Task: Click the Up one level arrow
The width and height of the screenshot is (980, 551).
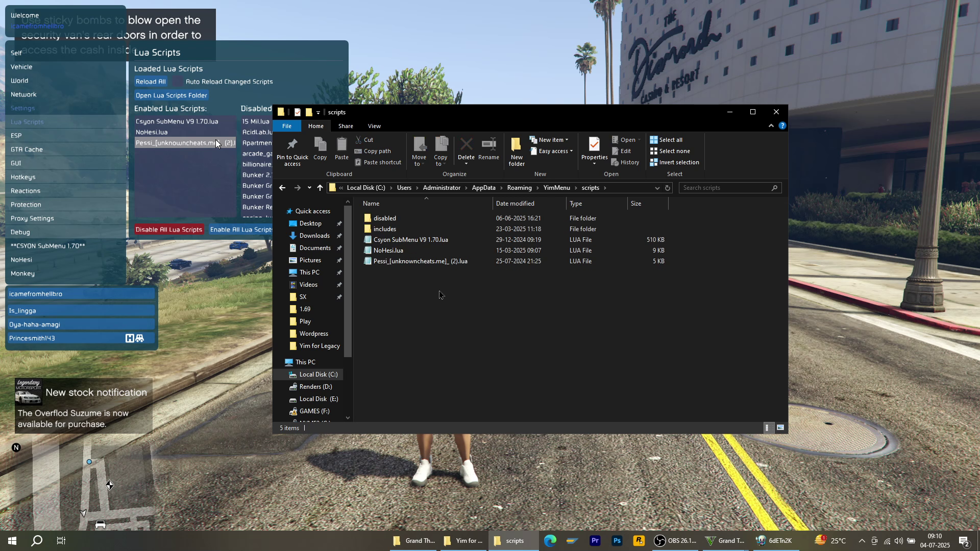Action: (x=320, y=188)
